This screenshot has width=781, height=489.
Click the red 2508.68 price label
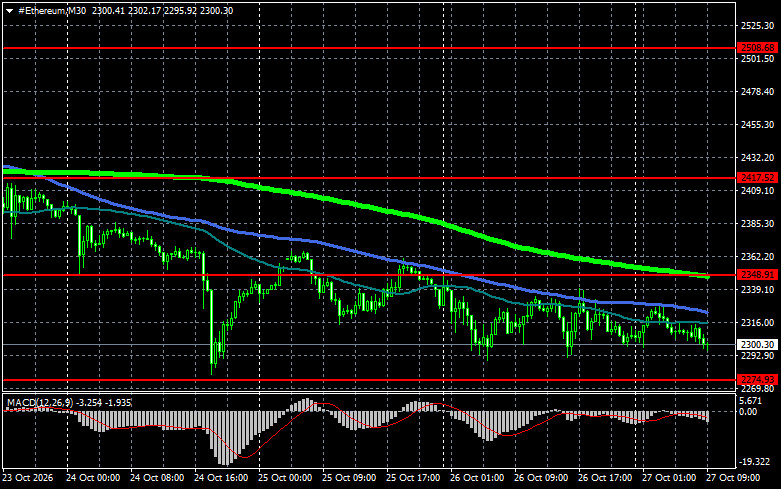[x=757, y=48]
